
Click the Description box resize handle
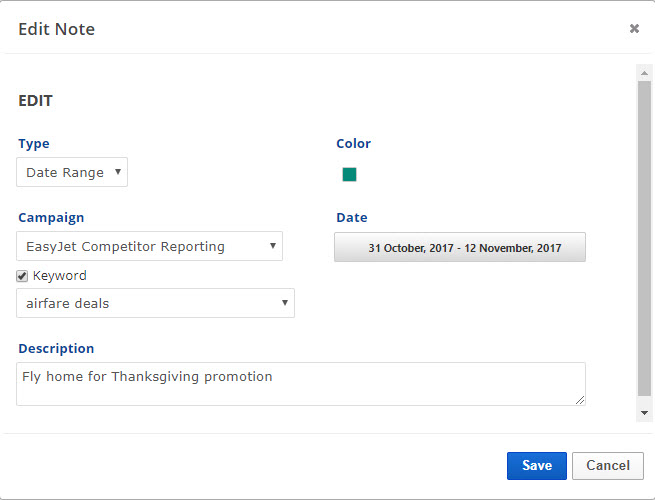coord(580,400)
